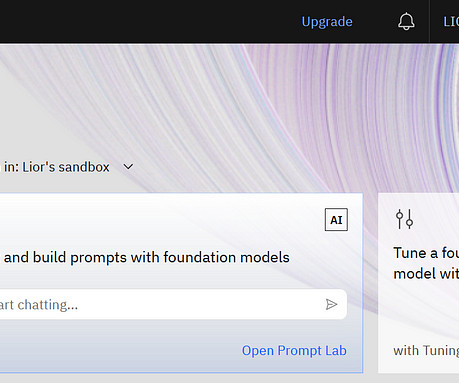Viewport: 459px width, 383px height.
Task: Open Prompt Lab link
Action: coord(294,351)
